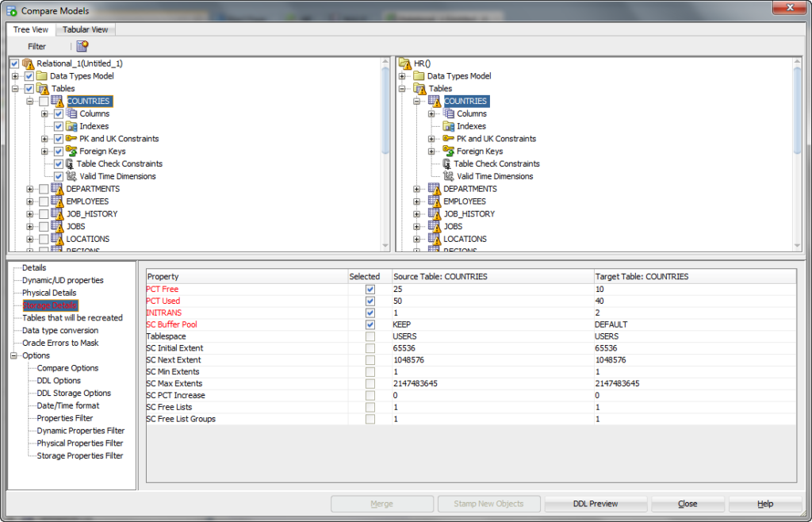
Task: Open the DDL Preview button
Action: (596, 504)
